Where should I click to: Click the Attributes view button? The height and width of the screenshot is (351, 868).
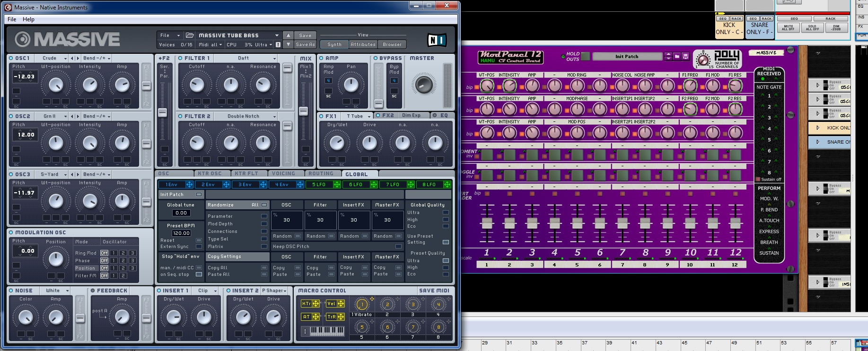[x=363, y=44]
